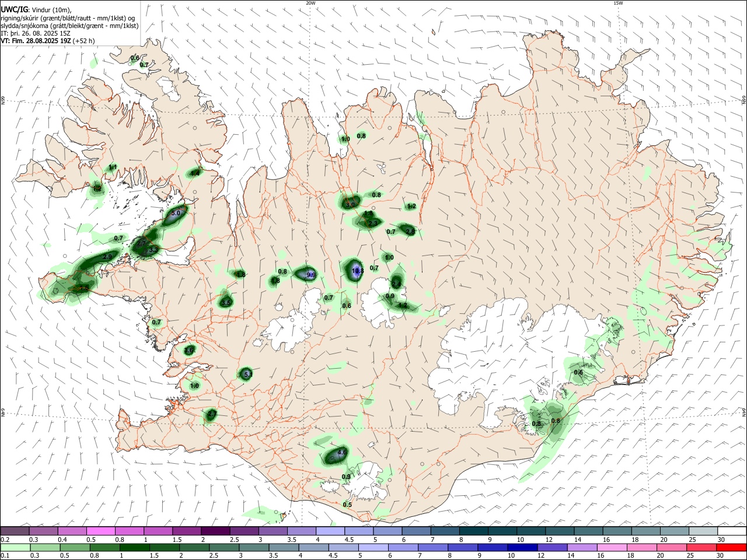Image resolution: width=747 pixels, height=560 pixels.
Task: Pick the dark blue 10 mm rain swatch
Action: click(521, 547)
